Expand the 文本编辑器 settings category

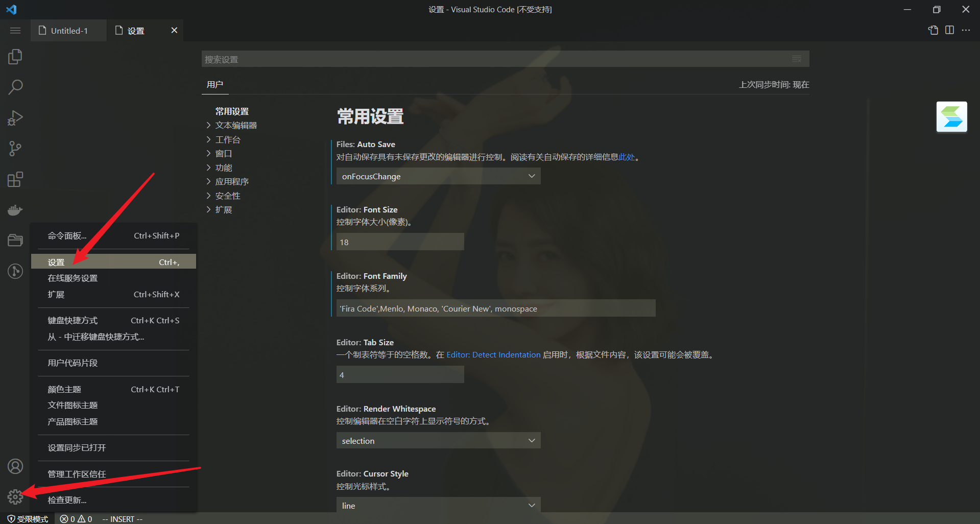(x=232, y=125)
